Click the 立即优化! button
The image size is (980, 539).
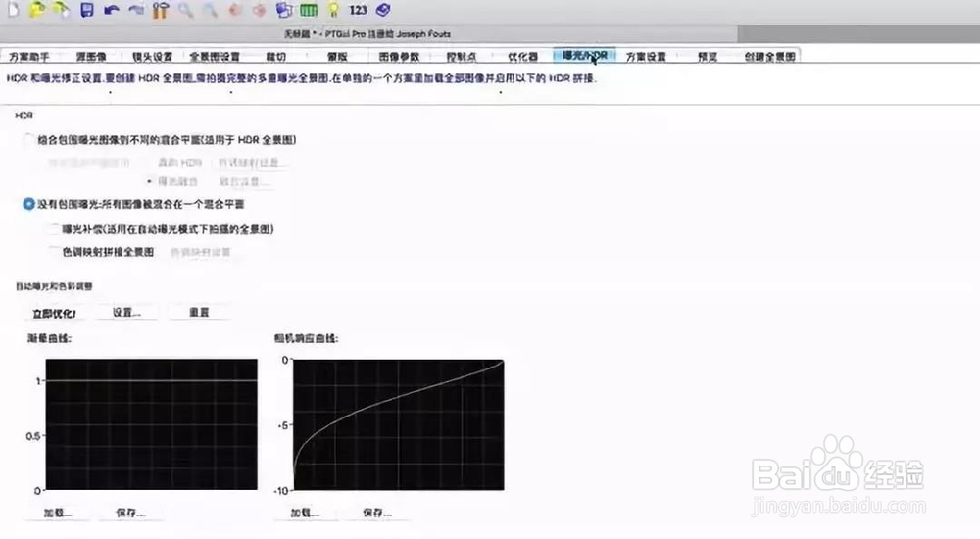pyautogui.click(x=54, y=314)
